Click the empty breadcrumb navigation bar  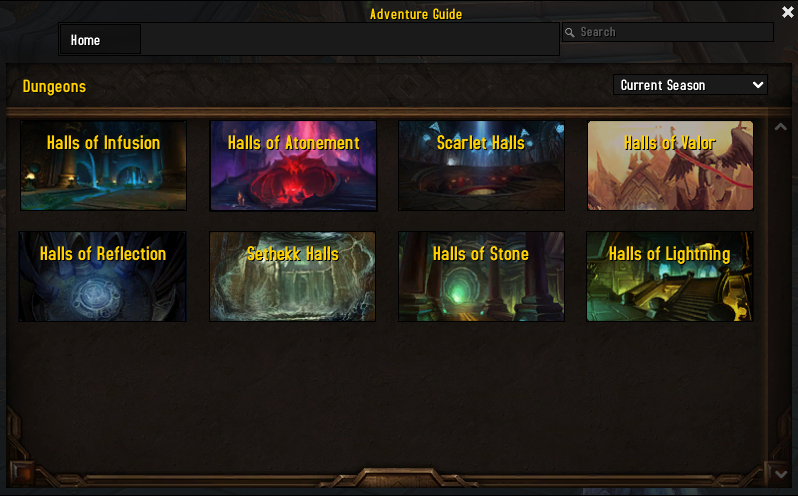[x=350, y=39]
